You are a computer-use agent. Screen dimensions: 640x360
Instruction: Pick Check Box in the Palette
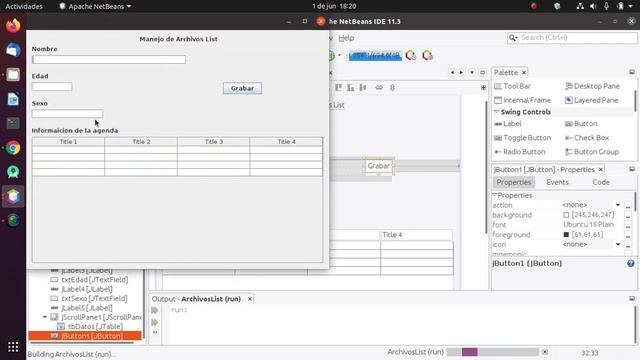click(x=587, y=138)
